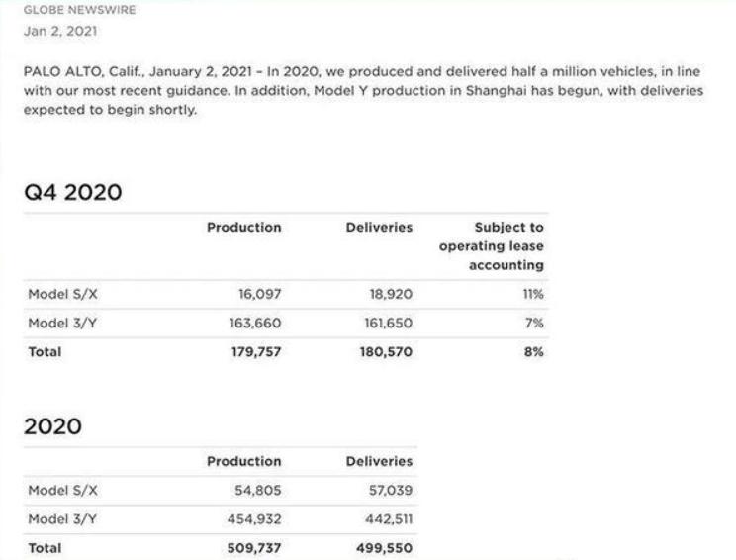736x560 pixels.
Task: Click the Q4 2020 heading
Action: (73, 192)
